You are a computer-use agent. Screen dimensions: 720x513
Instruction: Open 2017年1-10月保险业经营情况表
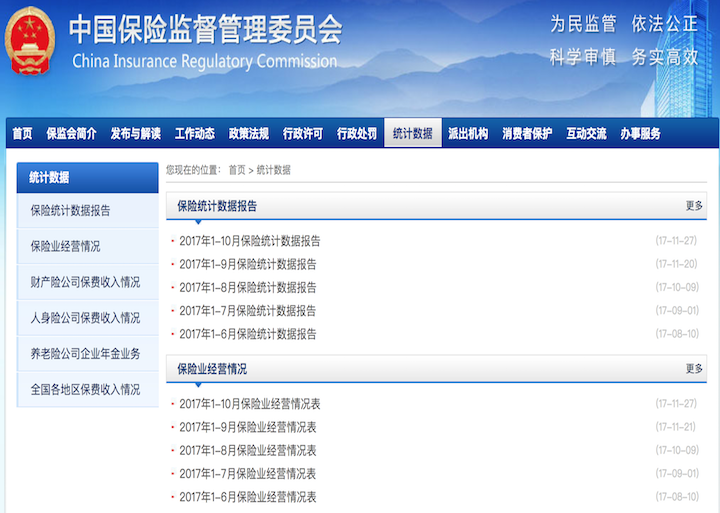click(250, 404)
